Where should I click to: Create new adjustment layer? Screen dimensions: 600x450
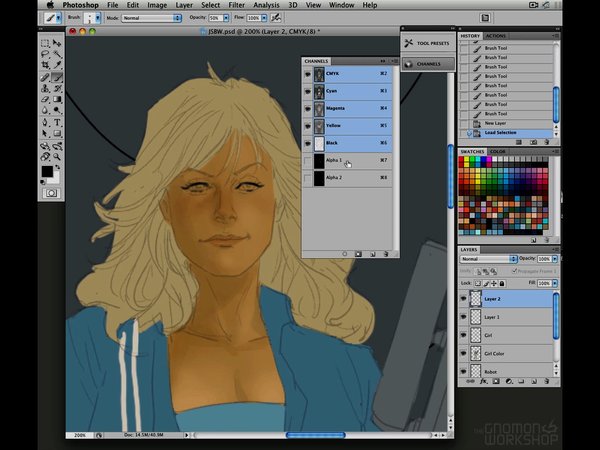(x=509, y=382)
